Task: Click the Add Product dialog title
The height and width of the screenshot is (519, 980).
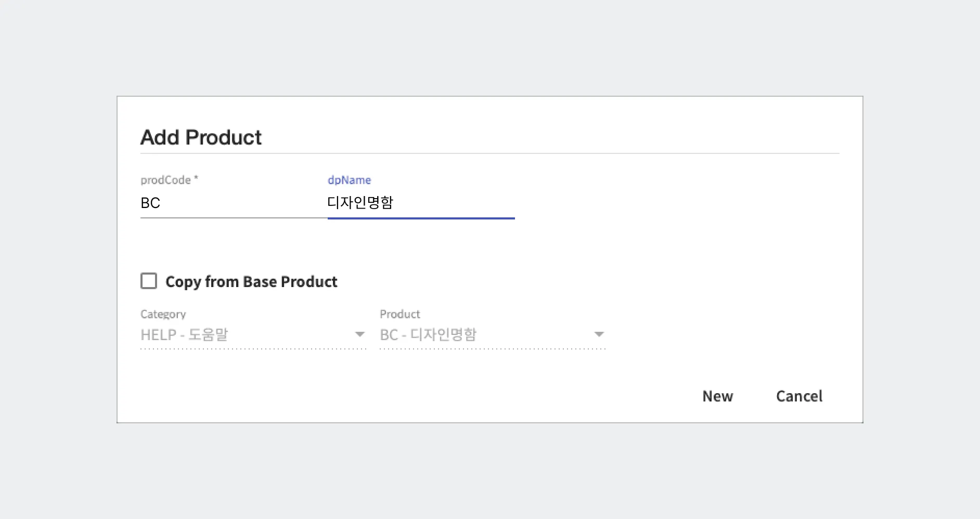Action: click(x=201, y=137)
